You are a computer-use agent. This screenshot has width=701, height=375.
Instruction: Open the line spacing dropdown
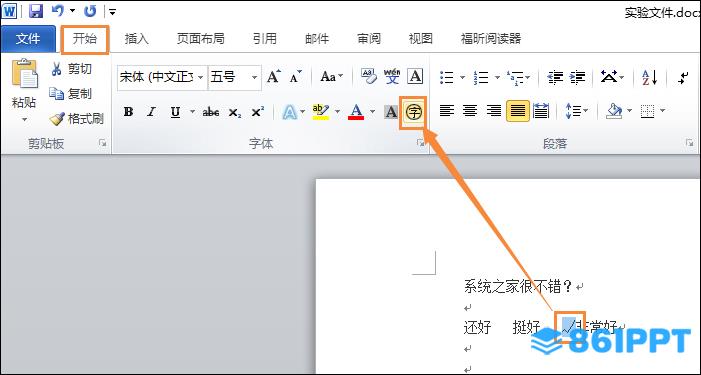[x=576, y=111]
